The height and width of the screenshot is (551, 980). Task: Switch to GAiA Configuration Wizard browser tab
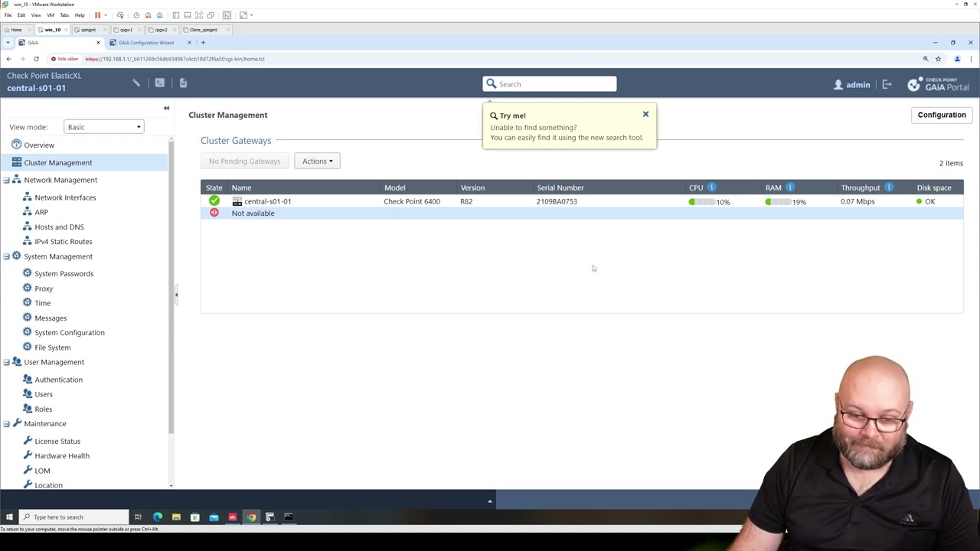coord(145,43)
